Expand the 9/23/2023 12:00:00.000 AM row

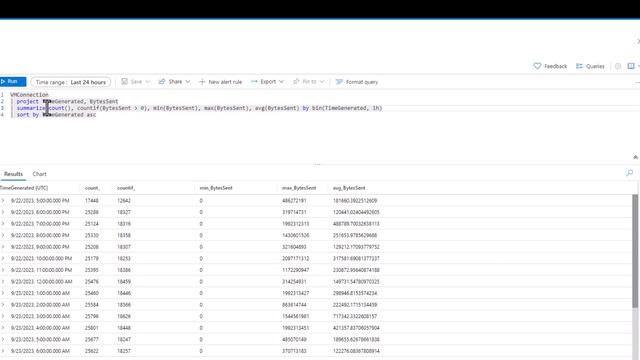[3, 281]
